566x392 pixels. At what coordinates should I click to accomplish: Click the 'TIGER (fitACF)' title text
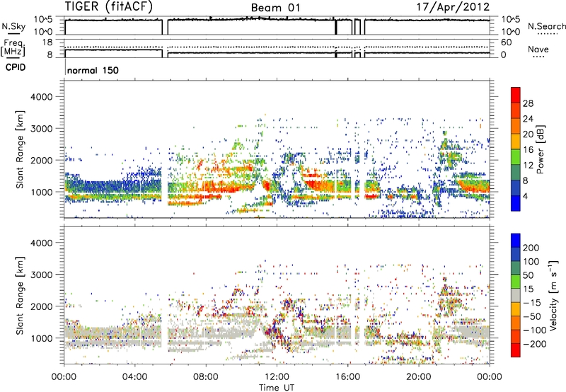109,7
